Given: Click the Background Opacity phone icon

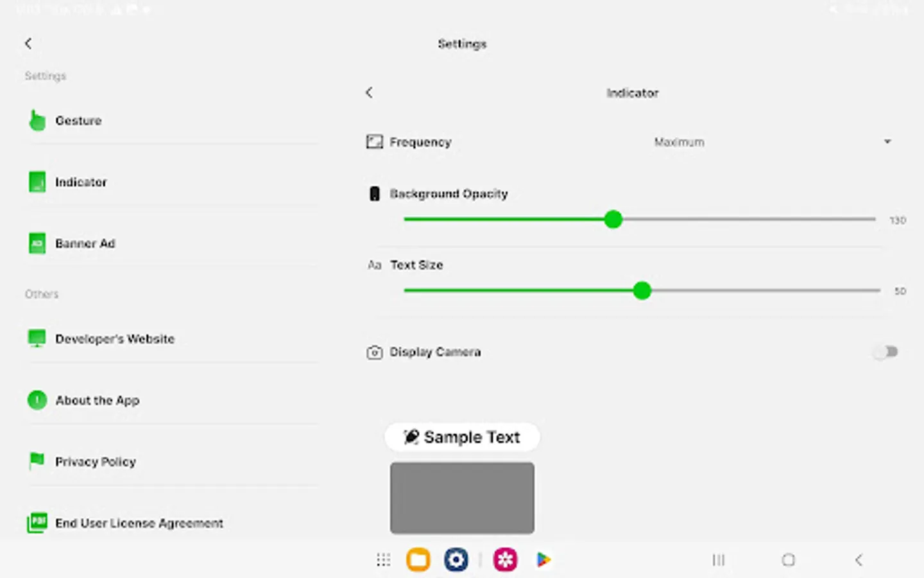Looking at the screenshot, I should (x=374, y=193).
